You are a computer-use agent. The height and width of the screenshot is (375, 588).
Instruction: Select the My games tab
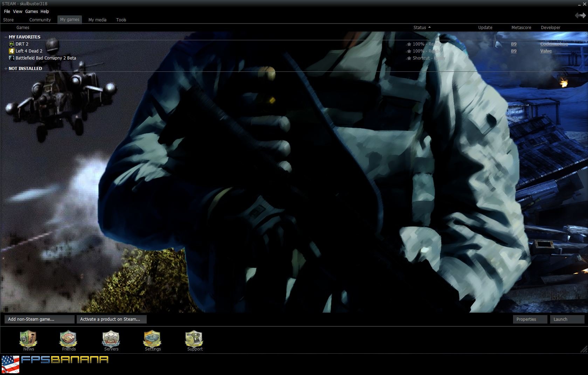(x=70, y=20)
